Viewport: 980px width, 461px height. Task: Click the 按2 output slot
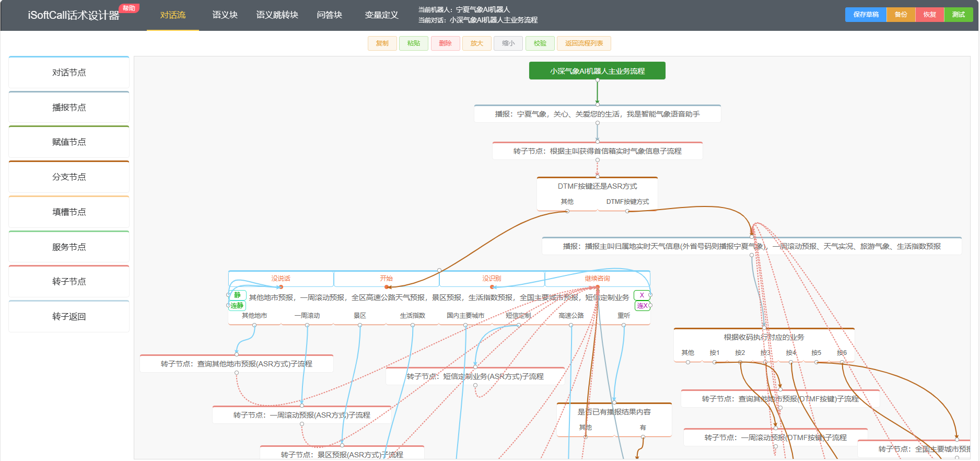pyautogui.click(x=740, y=353)
